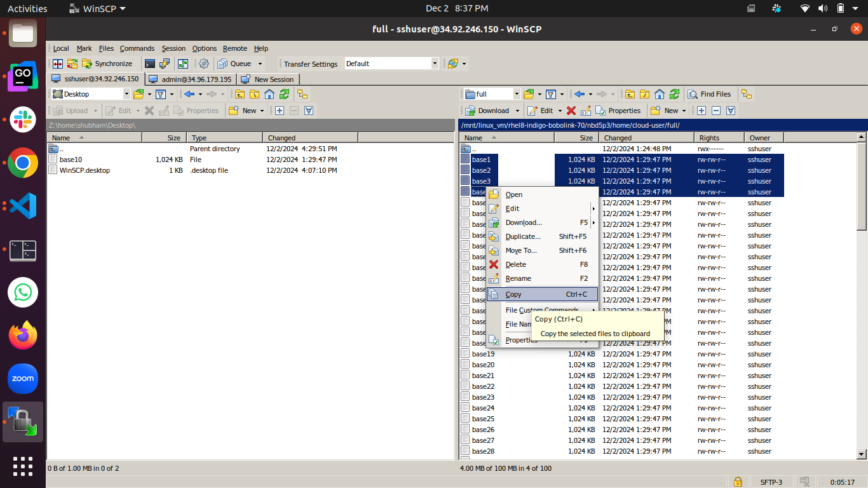This screenshot has height=488, width=868.
Task: Open WinSCP from the Ubuntu dock
Action: tap(23, 422)
